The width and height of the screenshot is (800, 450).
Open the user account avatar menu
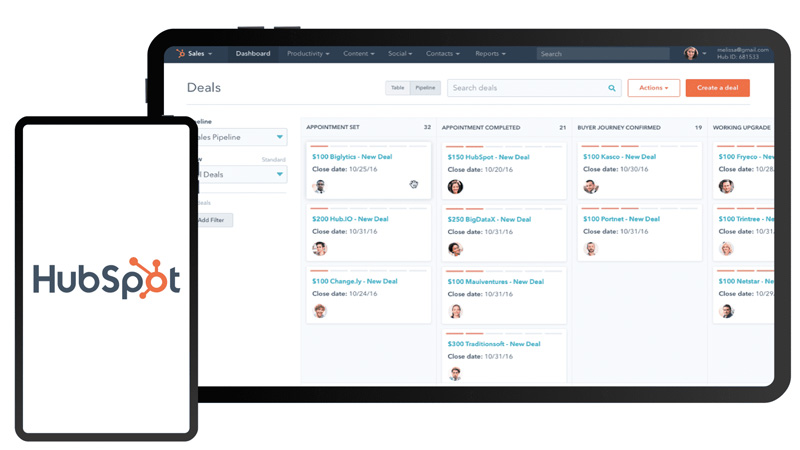(x=691, y=53)
